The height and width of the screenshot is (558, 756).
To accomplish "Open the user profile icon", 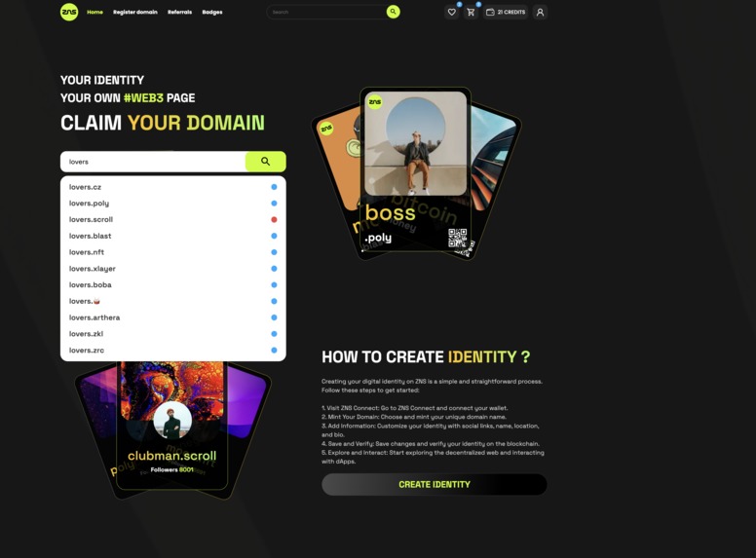I will 540,12.
